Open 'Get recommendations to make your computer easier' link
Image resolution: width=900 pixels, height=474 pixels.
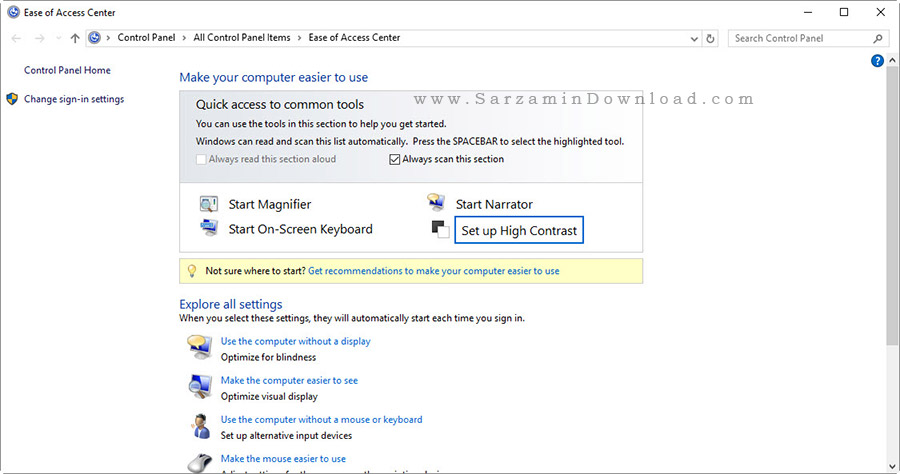pyautogui.click(x=433, y=271)
